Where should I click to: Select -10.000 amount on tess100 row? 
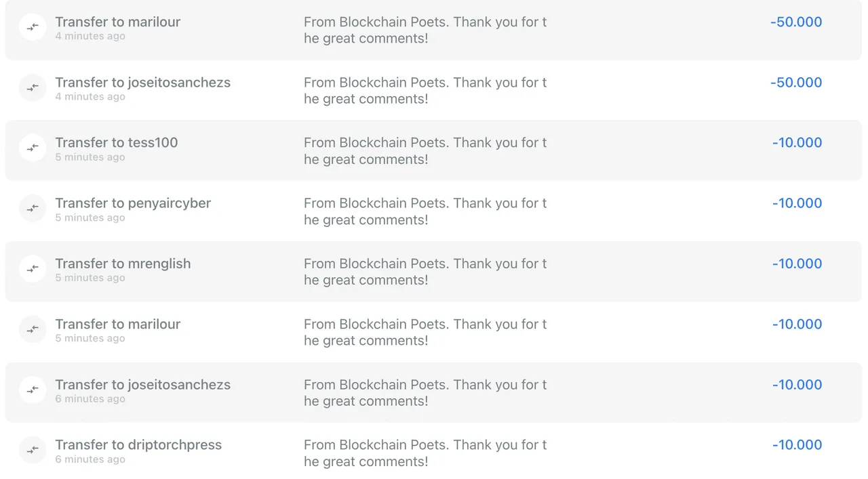tap(797, 143)
